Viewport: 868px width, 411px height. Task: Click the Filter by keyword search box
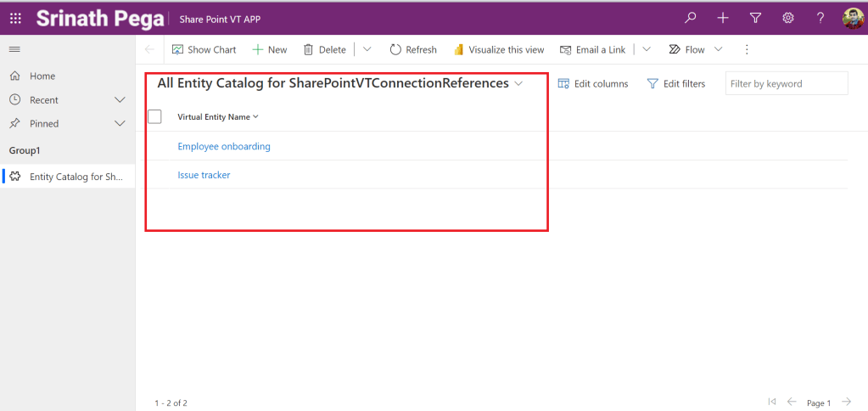click(786, 83)
